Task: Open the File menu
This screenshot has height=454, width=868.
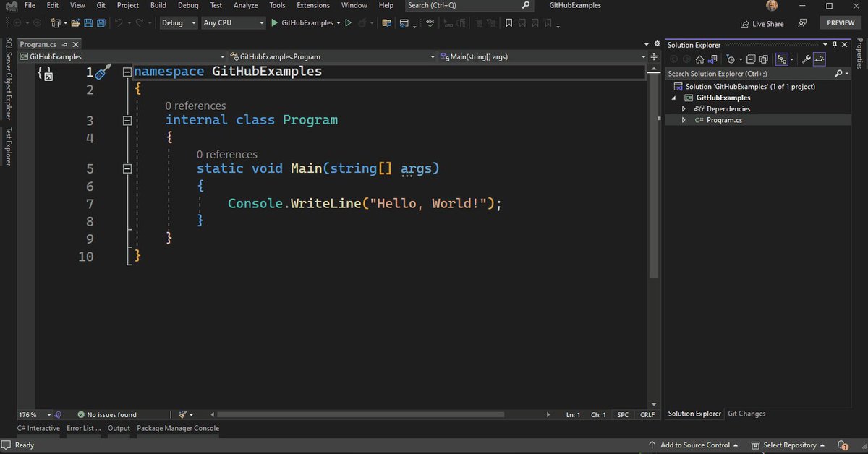Action: click(30, 5)
